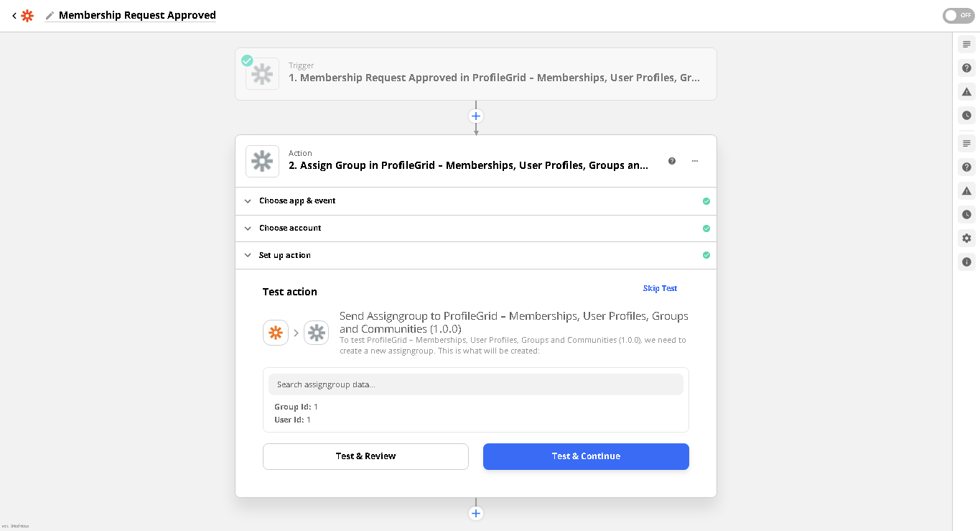Open the settings gear in right sidebar

[x=966, y=238]
